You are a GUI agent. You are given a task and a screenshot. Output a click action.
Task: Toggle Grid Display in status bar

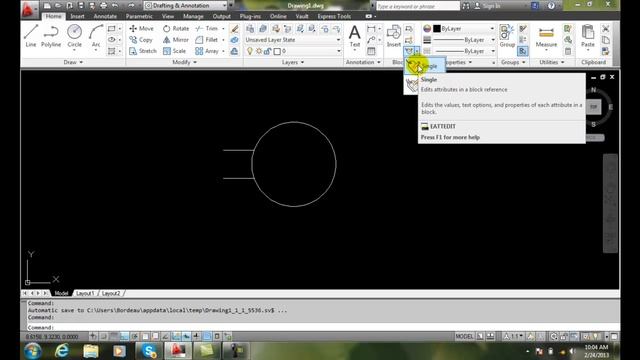click(114, 336)
